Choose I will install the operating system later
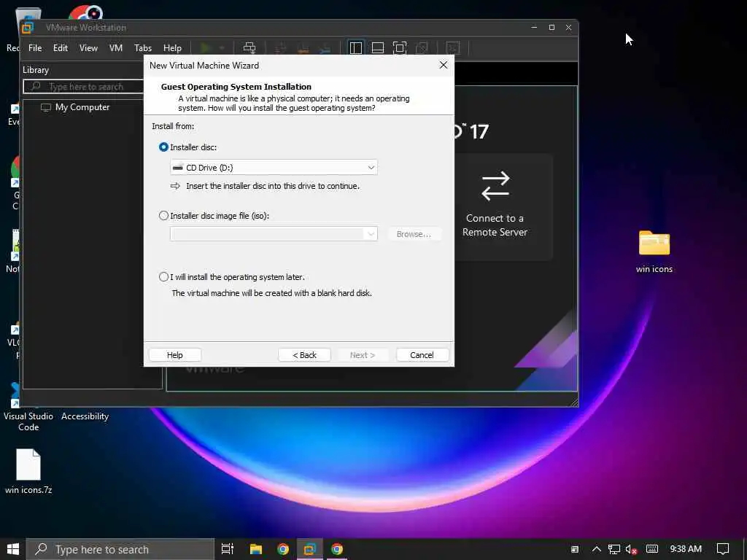 click(163, 276)
